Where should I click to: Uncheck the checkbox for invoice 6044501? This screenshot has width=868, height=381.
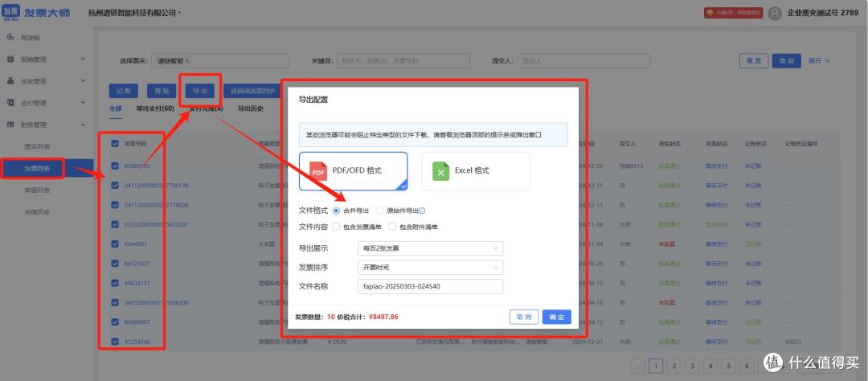coord(115,244)
